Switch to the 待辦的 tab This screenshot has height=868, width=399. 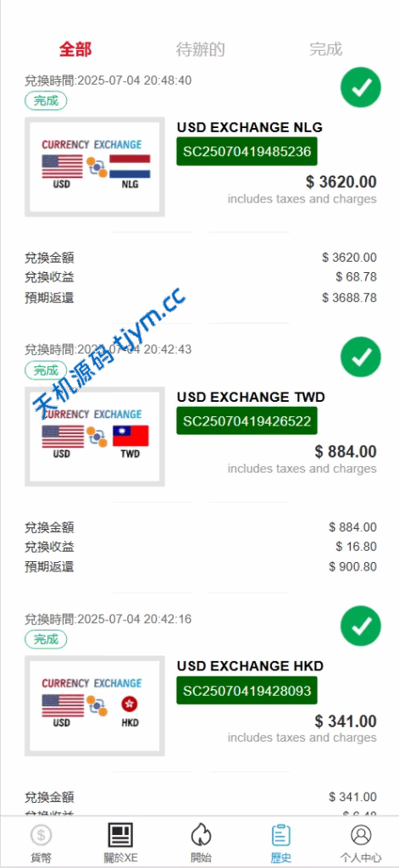point(200,48)
